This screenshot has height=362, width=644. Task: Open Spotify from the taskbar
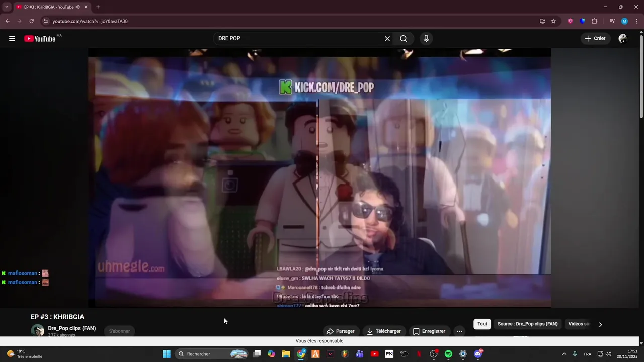pyautogui.click(x=448, y=354)
